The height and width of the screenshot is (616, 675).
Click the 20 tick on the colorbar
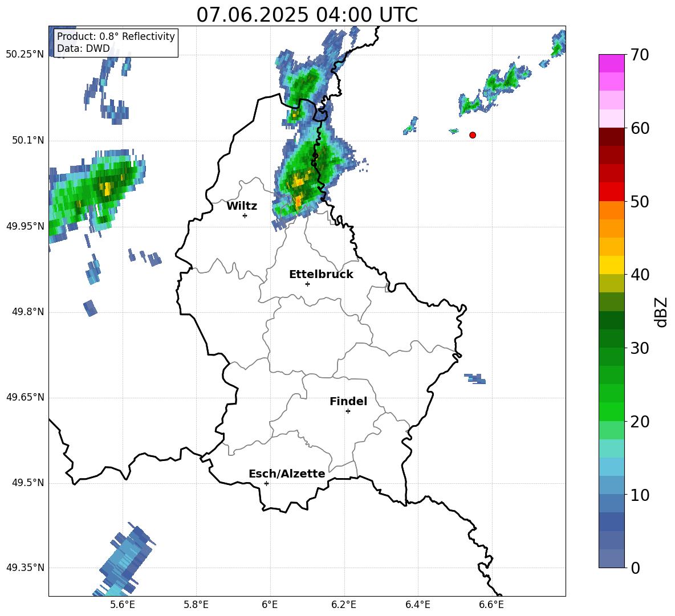pyautogui.click(x=639, y=422)
